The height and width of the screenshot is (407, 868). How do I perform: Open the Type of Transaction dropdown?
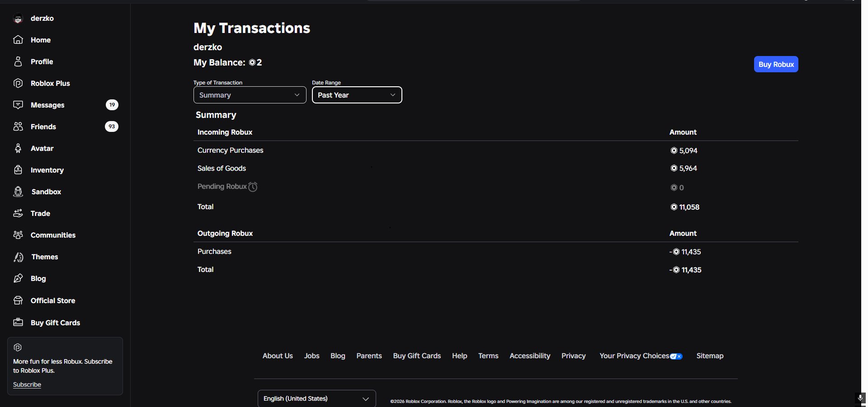click(250, 95)
